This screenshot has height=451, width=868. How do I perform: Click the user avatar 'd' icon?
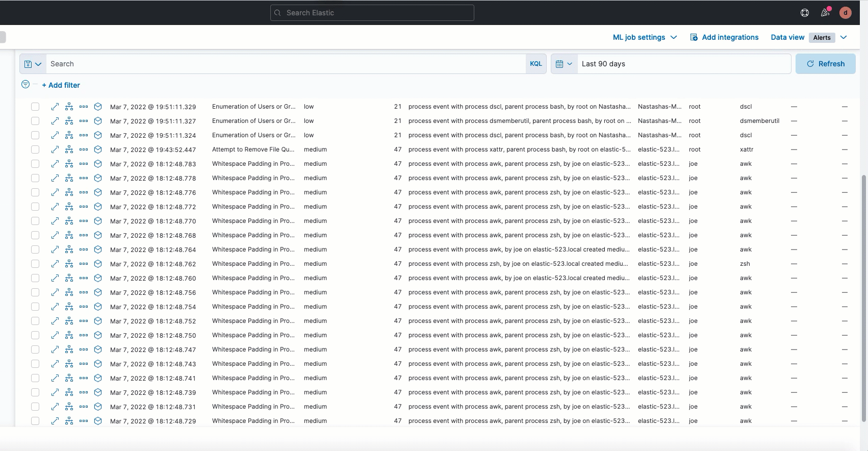[845, 13]
